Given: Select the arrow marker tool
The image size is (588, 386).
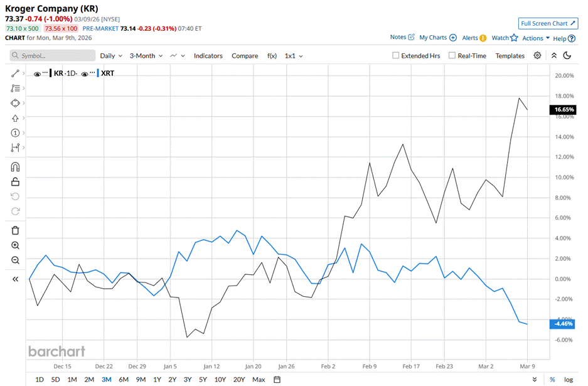Looking at the screenshot, I should pos(15,118).
